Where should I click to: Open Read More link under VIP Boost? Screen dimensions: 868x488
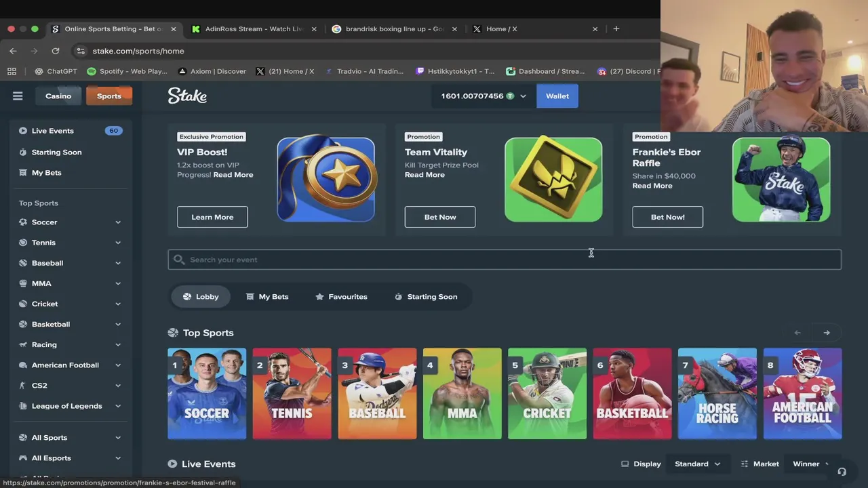pyautogui.click(x=233, y=175)
